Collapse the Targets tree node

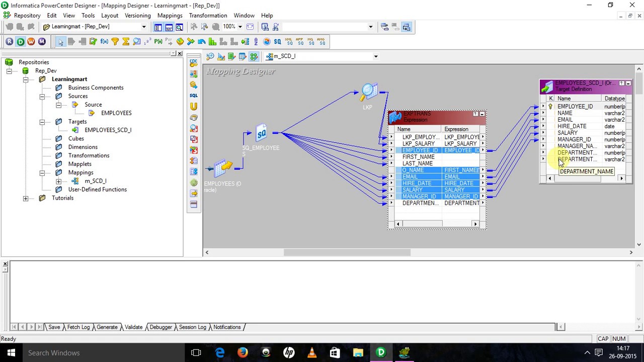pyautogui.click(x=42, y=122)
